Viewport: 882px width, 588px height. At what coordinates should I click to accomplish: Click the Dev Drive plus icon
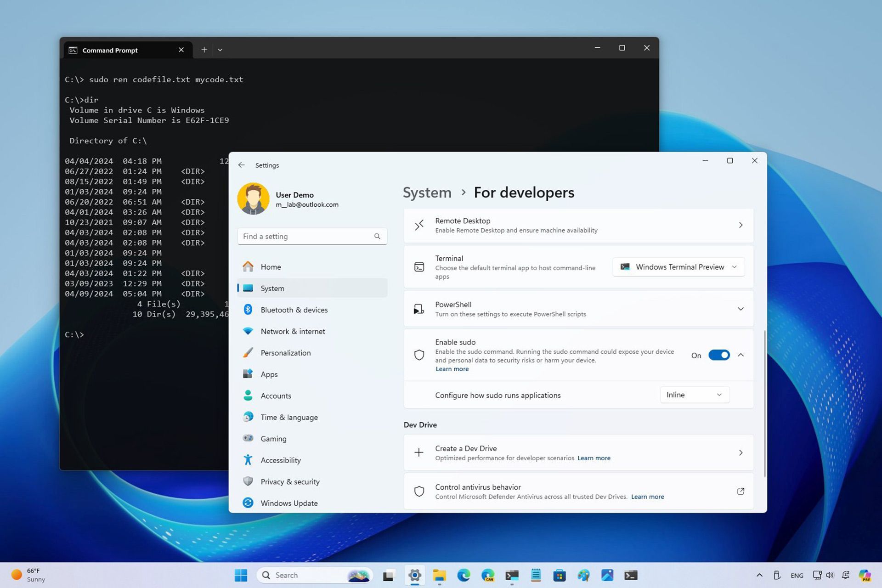pyautogui.click(x=418, y=452)
